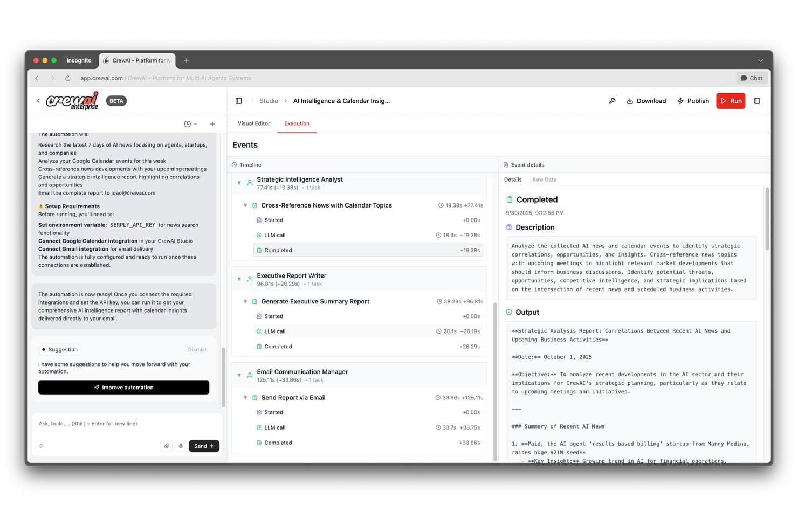Click the Event details panel scrollbar
The image size is (798, 532).
[x=767, y=218]
